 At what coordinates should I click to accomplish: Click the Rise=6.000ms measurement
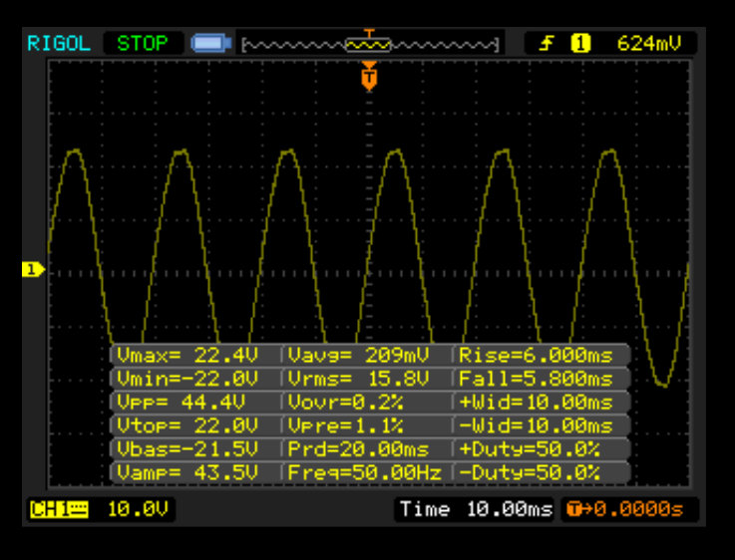click(536, 356)
